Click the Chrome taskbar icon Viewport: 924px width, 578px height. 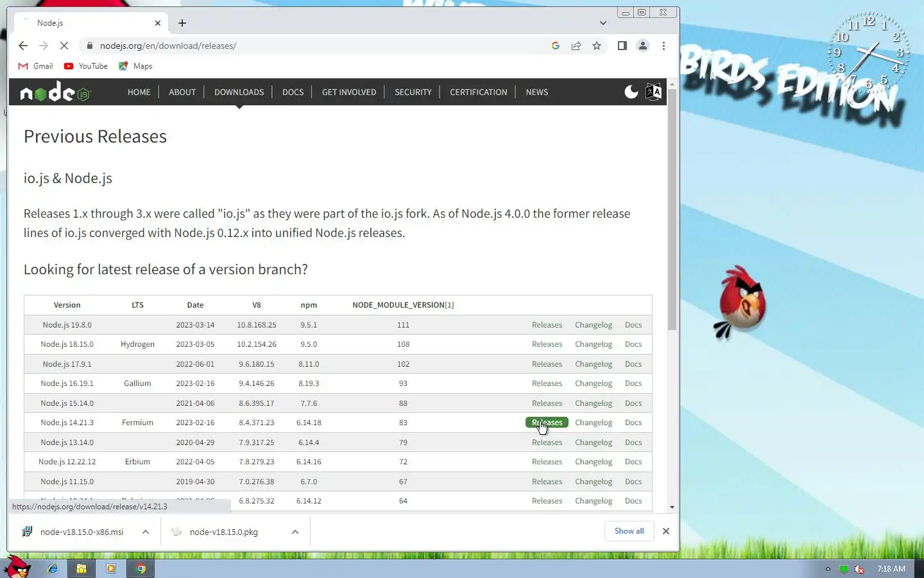tap(141, 568)
